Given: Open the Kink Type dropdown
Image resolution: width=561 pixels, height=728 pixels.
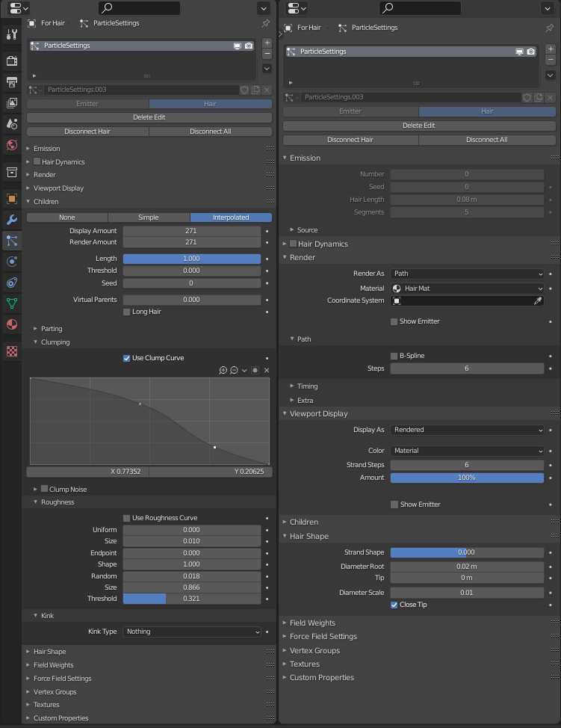Looking at the screenshot, I should click(x=192, y=632).
